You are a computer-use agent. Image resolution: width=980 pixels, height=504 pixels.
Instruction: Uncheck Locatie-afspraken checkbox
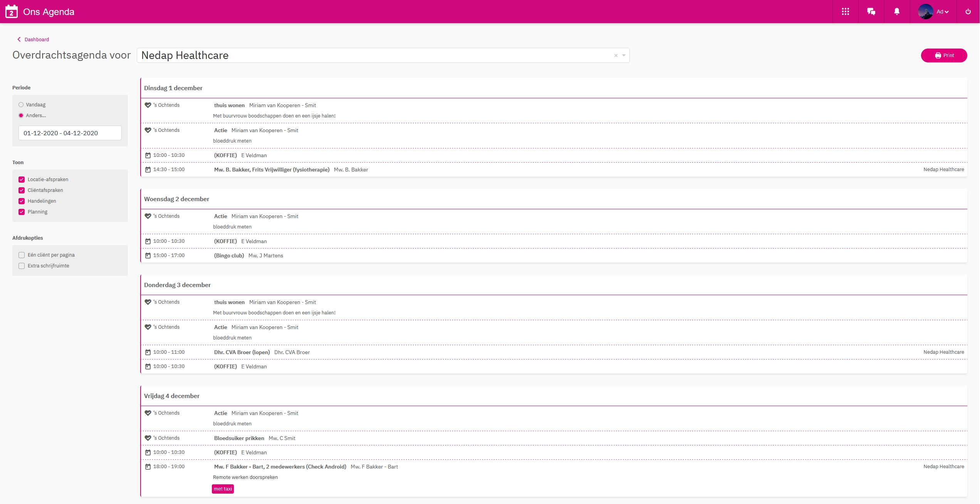tap(22, 180)
